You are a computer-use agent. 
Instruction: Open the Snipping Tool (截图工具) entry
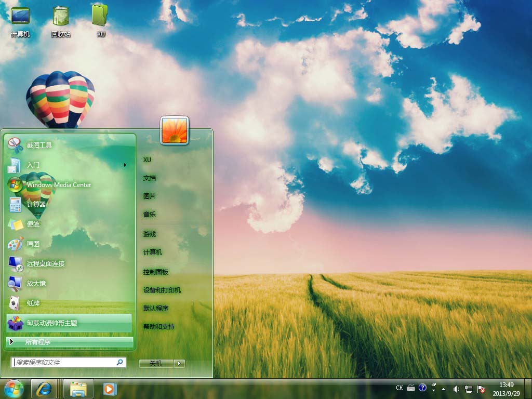coord(39,145)
